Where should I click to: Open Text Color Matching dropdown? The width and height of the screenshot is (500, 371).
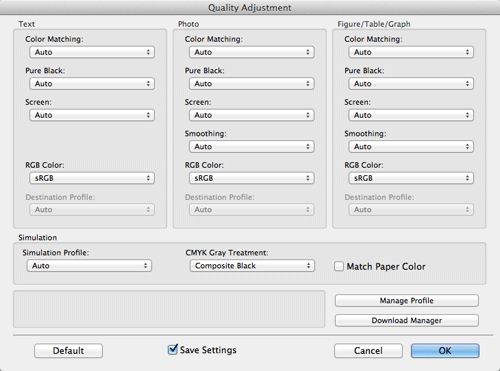(x=92, y=52)
